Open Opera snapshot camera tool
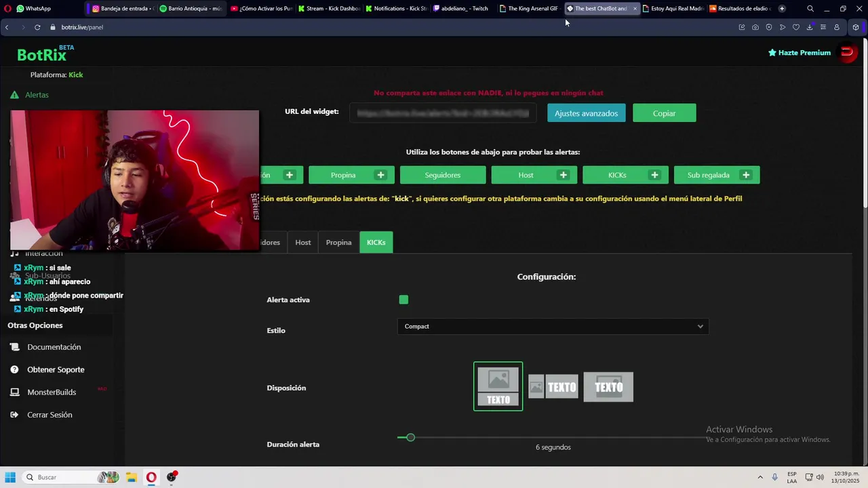This screenshot has height=488, width=868. pos(755,27)
